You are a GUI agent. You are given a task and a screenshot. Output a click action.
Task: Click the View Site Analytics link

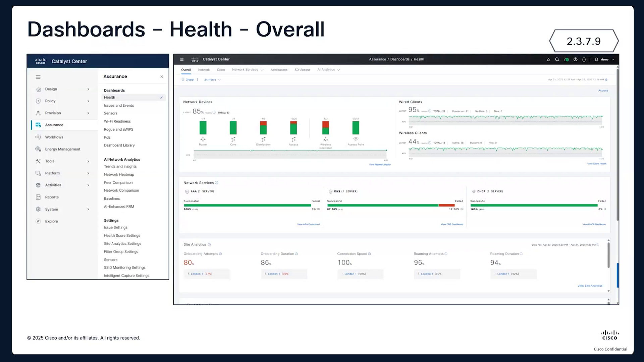590,286
